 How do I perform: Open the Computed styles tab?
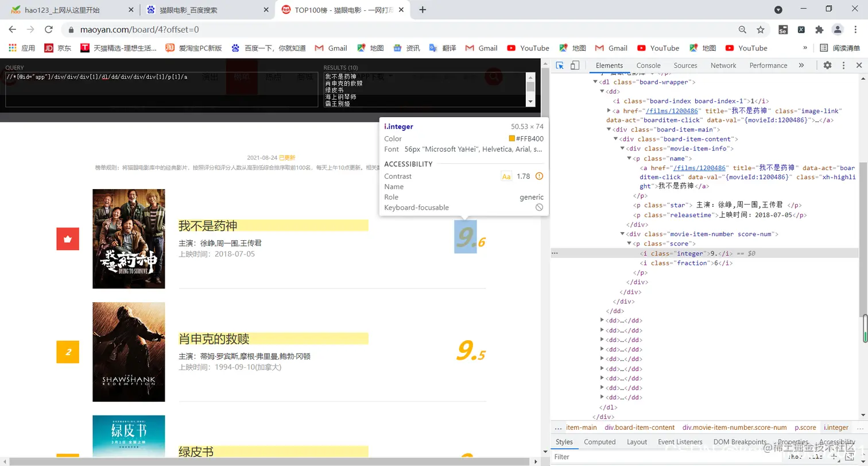[600, 442]
